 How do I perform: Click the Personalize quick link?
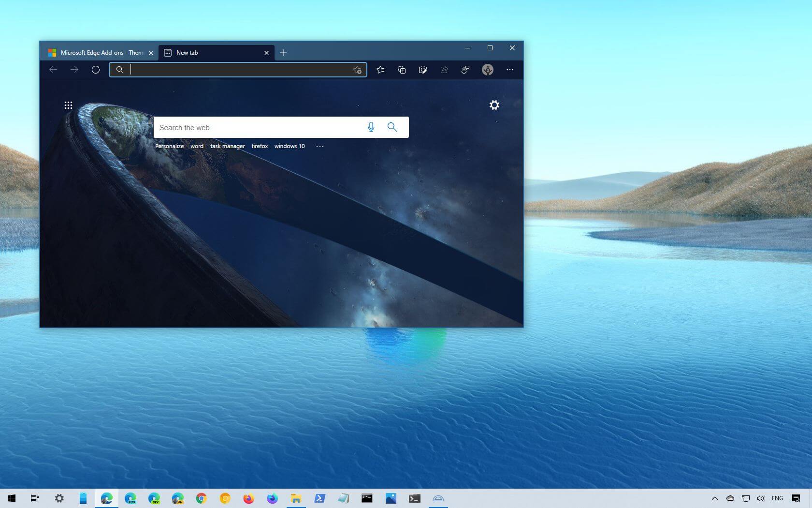pos(169,146)
